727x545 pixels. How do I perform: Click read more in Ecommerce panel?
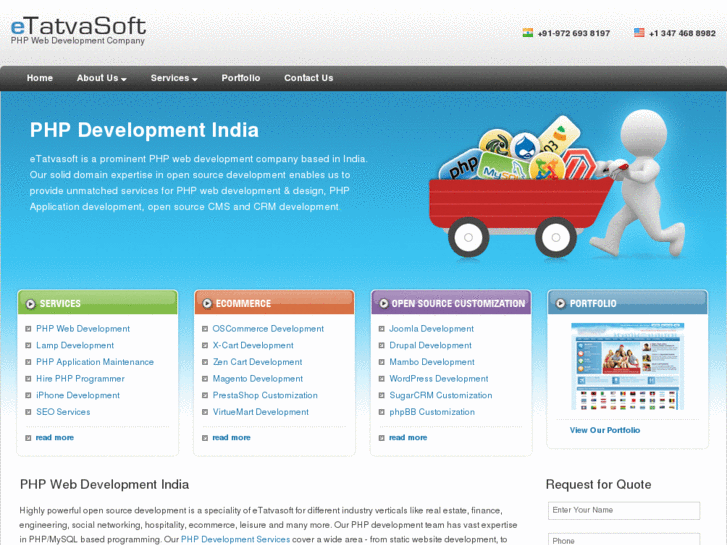(x=231, y=438)
